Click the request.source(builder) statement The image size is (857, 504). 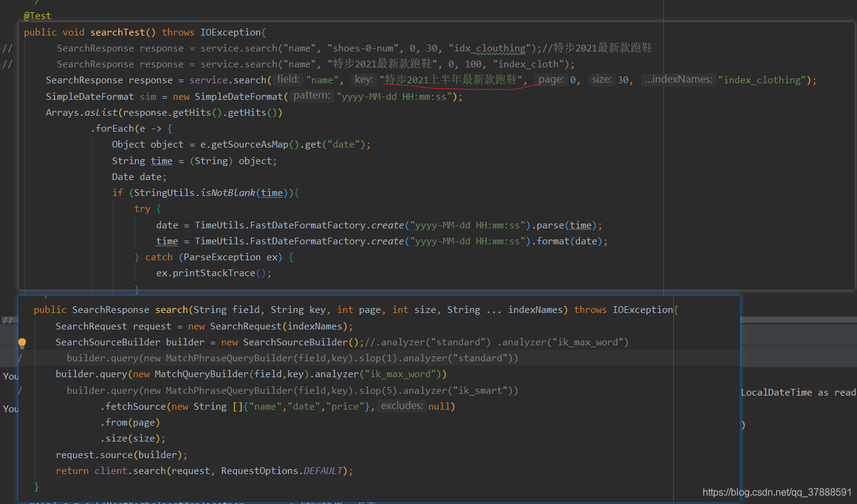point(121,455)
